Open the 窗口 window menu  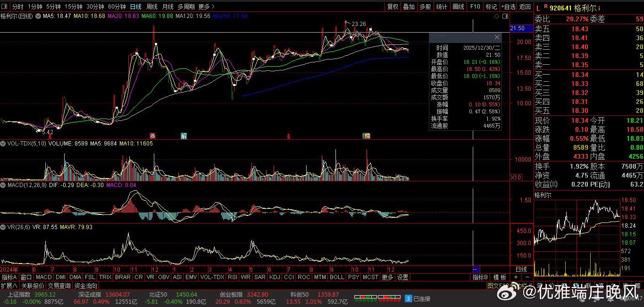pos(26,277)
